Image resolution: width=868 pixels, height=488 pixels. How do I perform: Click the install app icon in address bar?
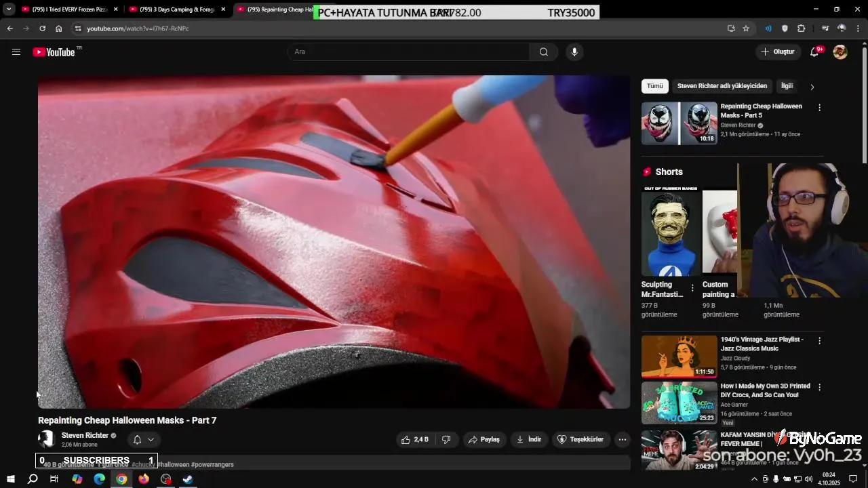tap(731, 28)
